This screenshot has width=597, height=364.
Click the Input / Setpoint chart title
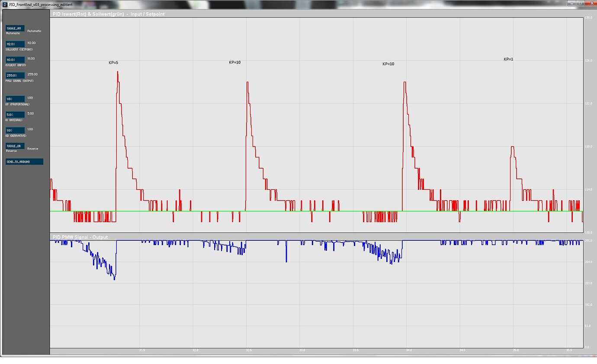pyautogui.click(x=109, y=14)
